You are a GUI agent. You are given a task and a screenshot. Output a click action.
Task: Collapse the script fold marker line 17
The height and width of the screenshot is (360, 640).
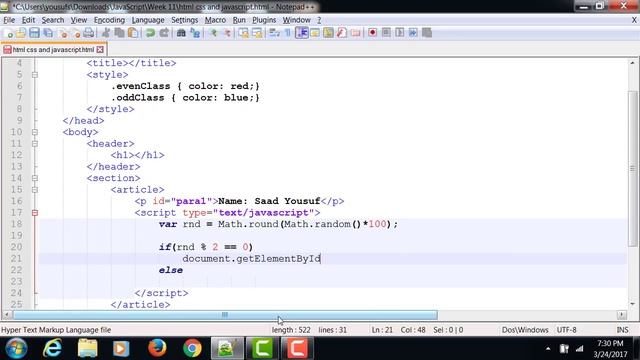(35, 213)
